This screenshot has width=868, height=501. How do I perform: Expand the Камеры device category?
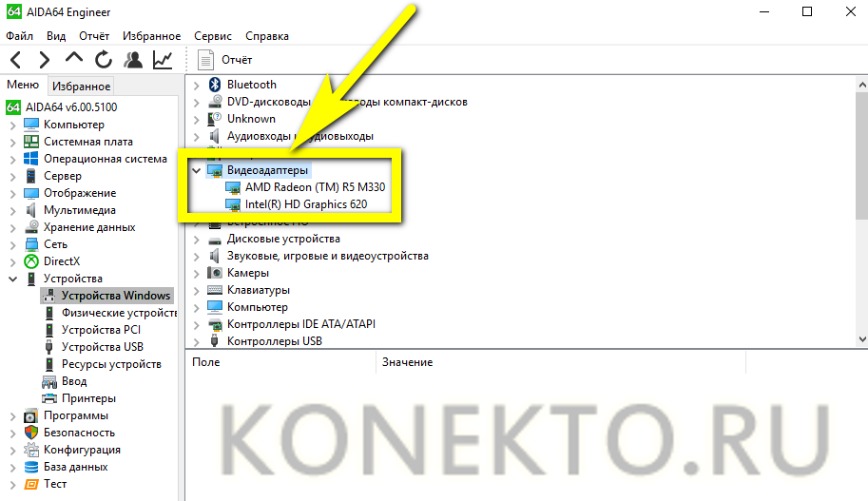click(196, 274)
